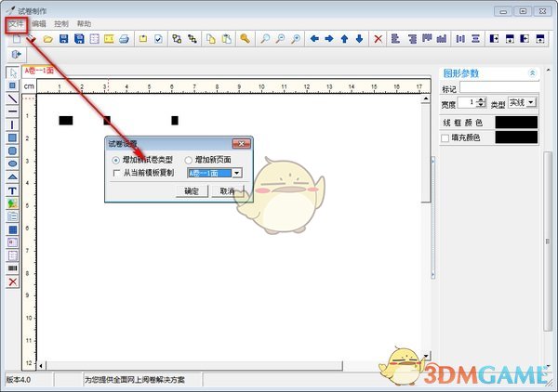Select the arrow pointer tool
The height and width of the screenshot is (392, 558).
13,72
